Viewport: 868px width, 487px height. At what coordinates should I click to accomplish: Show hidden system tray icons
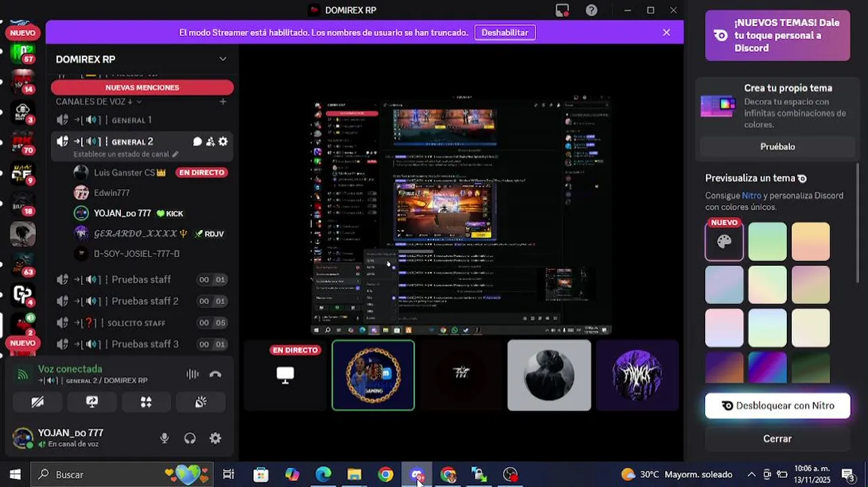(x=751, y=474)
